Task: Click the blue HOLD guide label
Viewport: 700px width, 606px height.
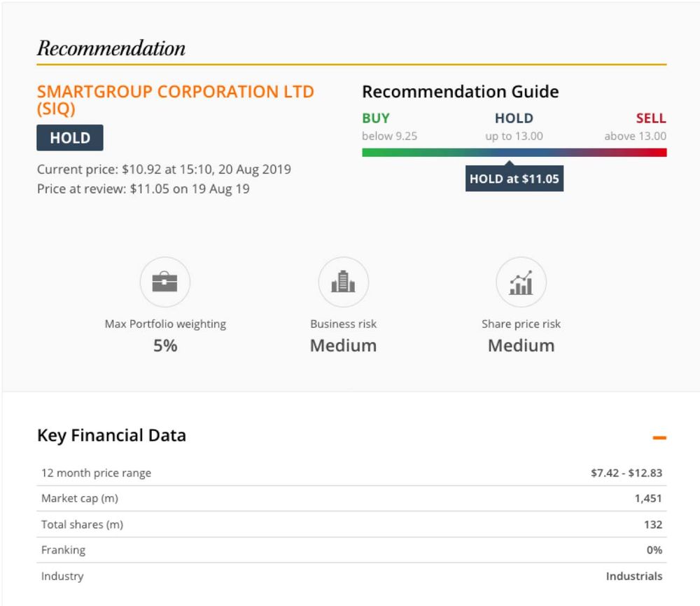Action: [514, 118]
